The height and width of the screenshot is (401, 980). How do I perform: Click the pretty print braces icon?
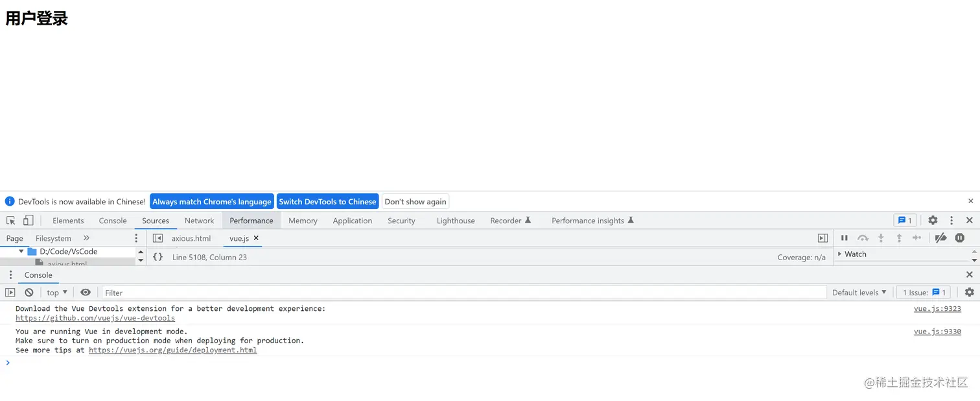157,257
